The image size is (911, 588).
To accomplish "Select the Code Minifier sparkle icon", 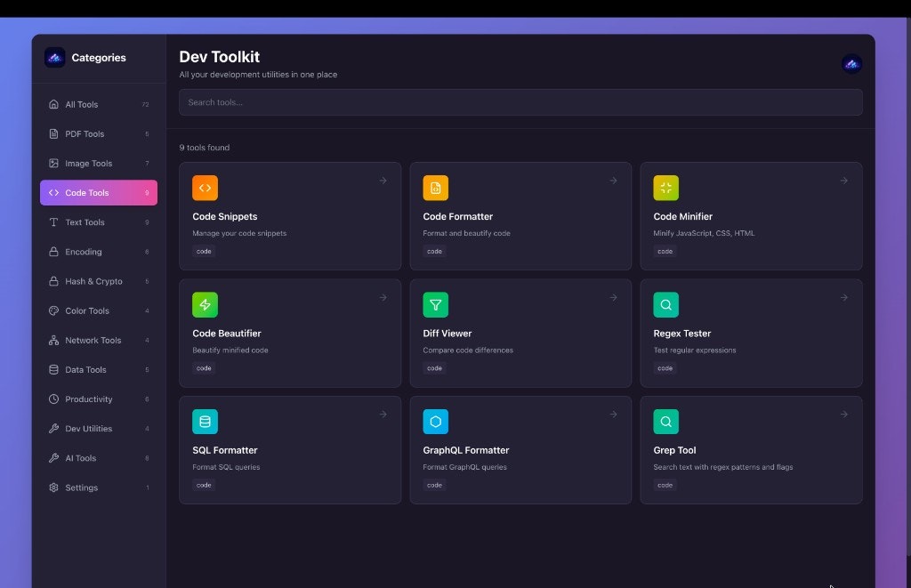I will pyautogui.click(x=666, y=188).
